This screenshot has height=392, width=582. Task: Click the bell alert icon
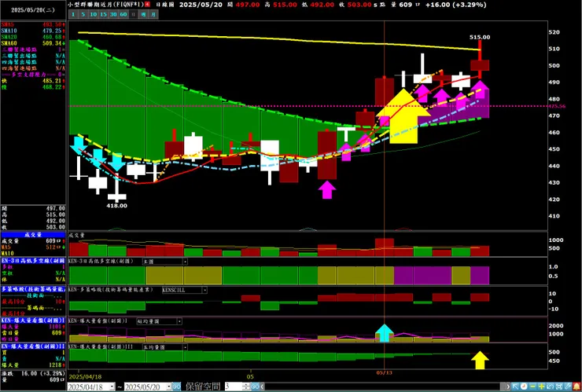(x=577, y=387)
